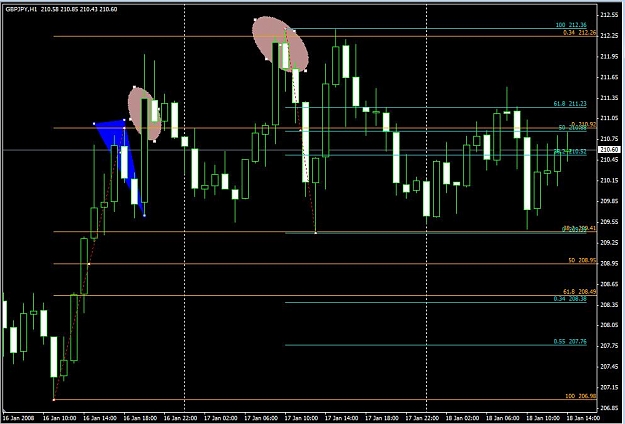Click the '100 206.98' Fibonacci label
Screen dimensions: 625x424
[581, 396]
